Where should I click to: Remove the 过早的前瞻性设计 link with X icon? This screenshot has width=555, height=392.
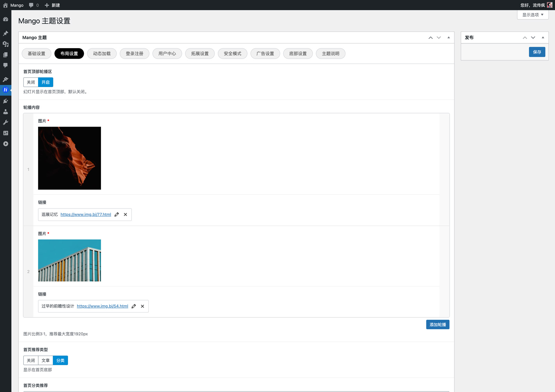click(143, 306)
